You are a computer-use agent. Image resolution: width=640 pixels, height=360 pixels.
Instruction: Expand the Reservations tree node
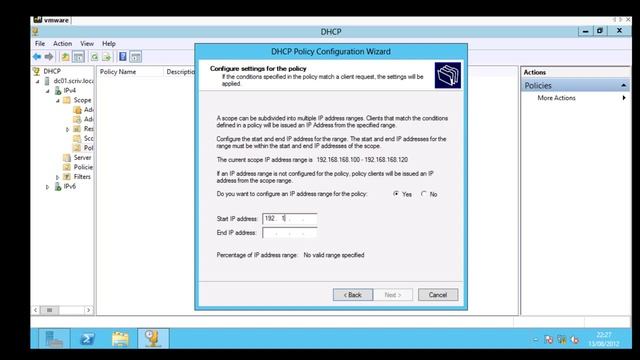pyautogui.click(x=67, y=129)
